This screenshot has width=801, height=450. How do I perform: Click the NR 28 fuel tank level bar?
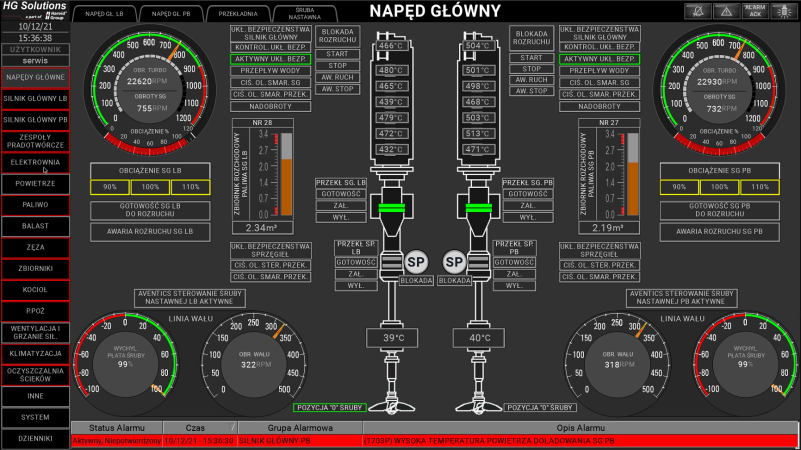(286, 174)
